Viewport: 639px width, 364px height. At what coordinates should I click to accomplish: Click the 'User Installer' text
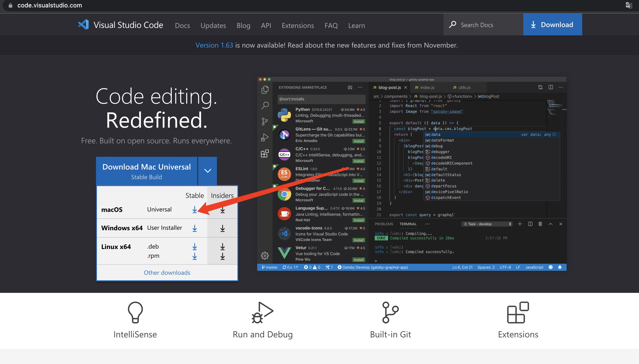tap(165, 228)
